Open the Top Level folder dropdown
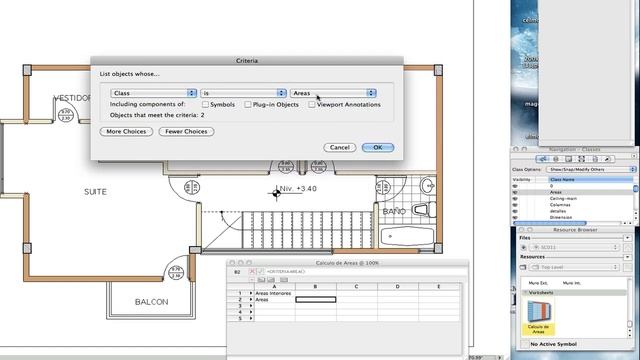Image resolution: width=640 pixels, height=360 pixels. point(575,267)
